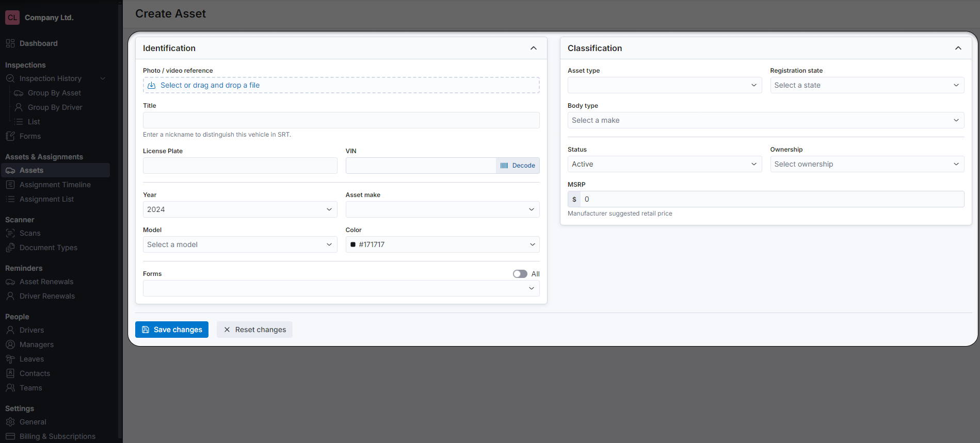Click the Forms icon in sidebar
The height and width of the screenshot is (443, 980).
pos(10,136)
